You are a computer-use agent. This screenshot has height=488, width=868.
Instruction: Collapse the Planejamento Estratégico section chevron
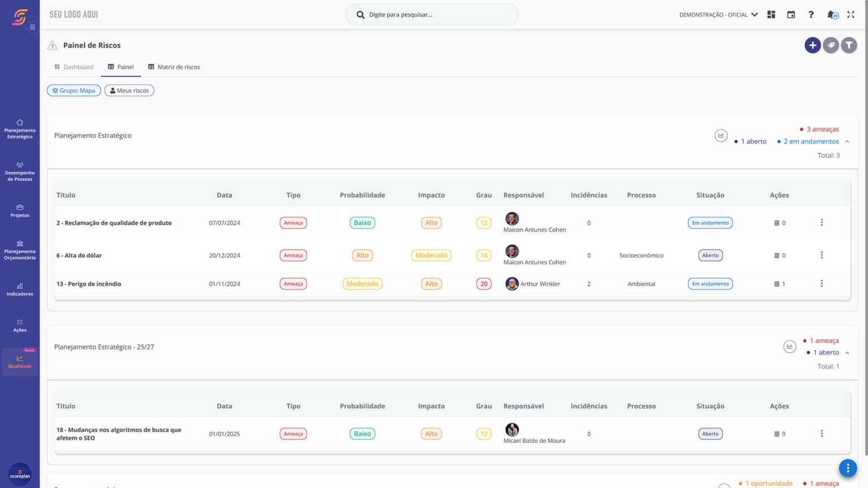coord(847,141)
